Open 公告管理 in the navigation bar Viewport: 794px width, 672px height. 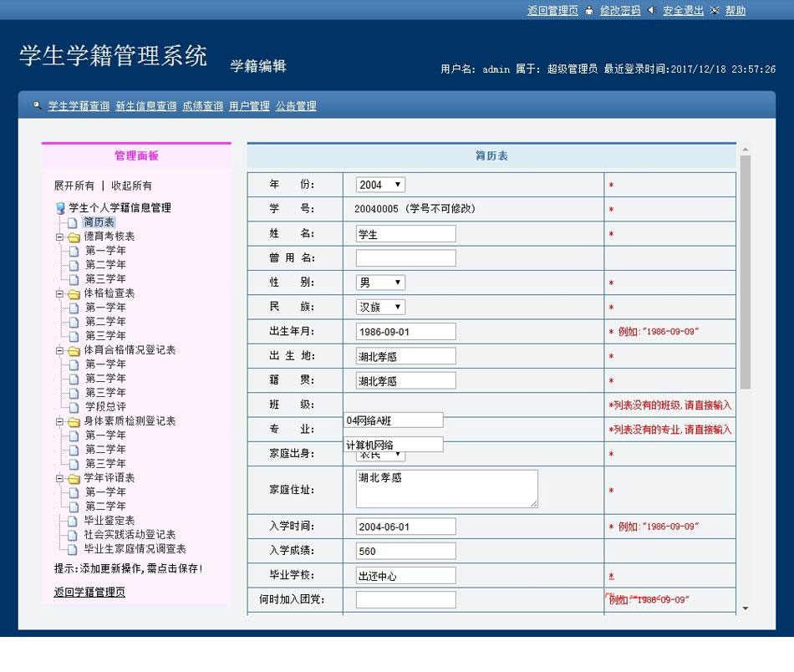point(296,106)
